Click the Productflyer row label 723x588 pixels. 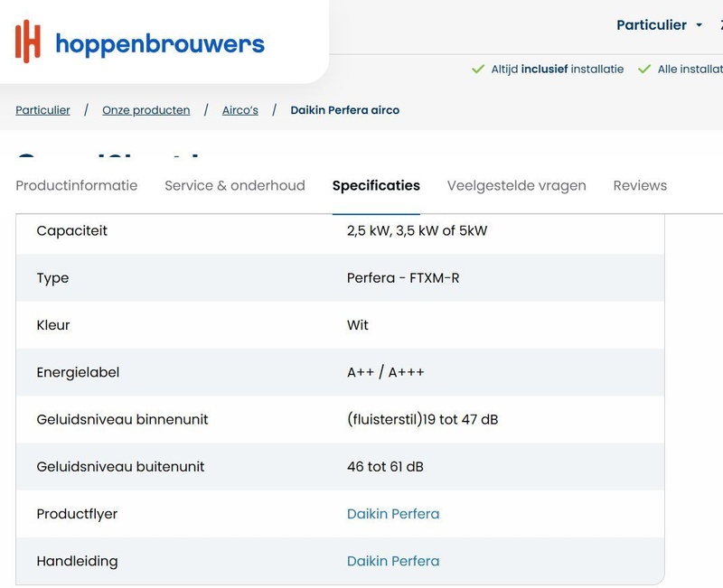coord(77,514)
